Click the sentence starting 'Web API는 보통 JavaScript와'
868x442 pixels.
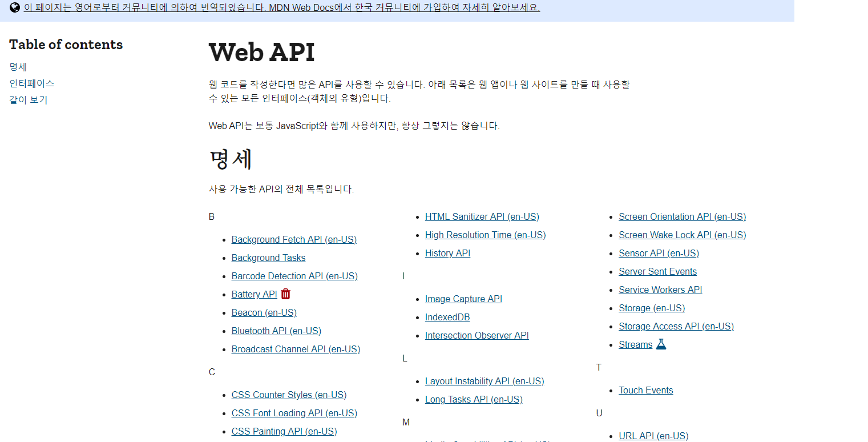coord(354,126)
